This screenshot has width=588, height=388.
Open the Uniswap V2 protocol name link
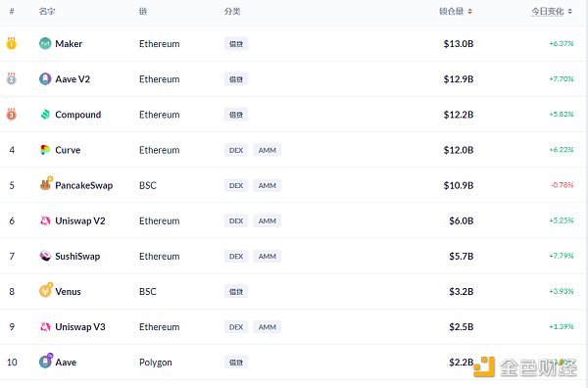80,220
